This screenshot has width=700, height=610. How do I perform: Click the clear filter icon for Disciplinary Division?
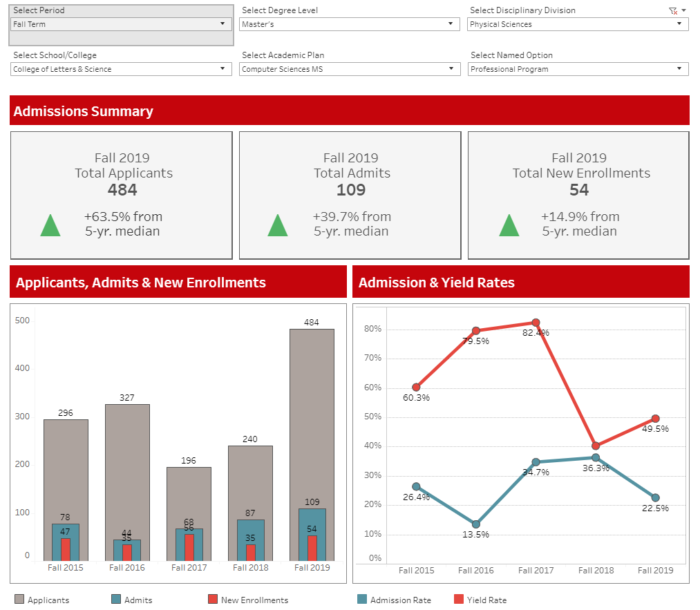672,11
